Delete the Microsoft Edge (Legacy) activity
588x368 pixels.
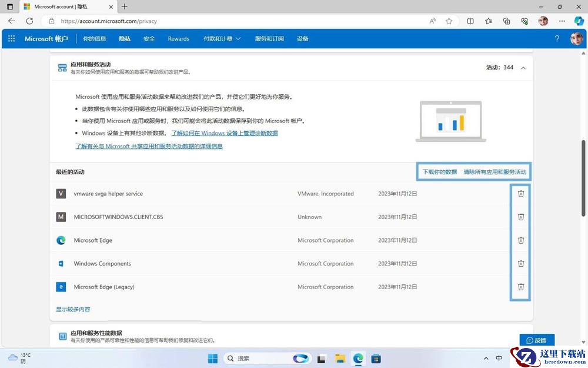click(521, 287)
